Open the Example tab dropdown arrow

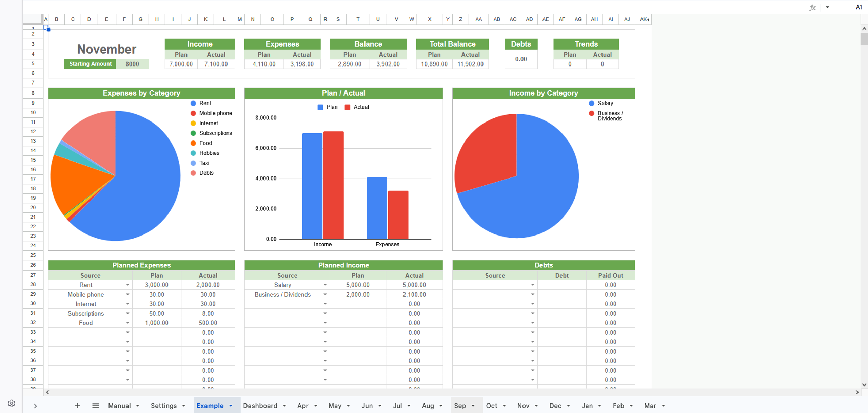pos(231,406)
